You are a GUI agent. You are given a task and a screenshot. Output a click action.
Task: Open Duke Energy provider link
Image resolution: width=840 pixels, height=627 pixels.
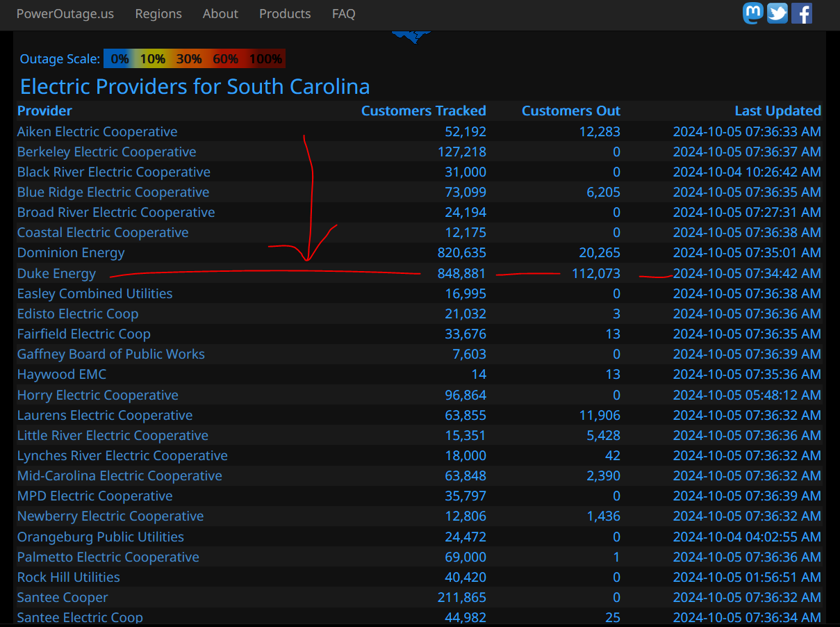point(57,273)
